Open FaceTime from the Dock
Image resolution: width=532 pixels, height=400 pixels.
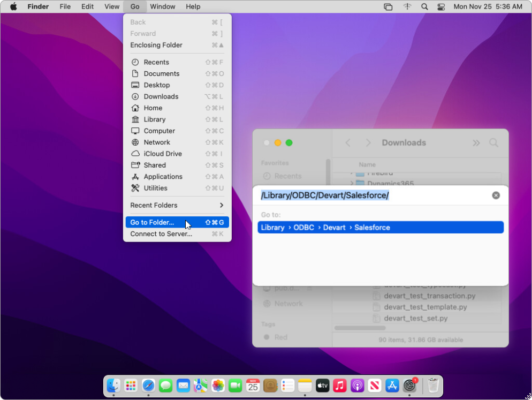click(235, 386)
